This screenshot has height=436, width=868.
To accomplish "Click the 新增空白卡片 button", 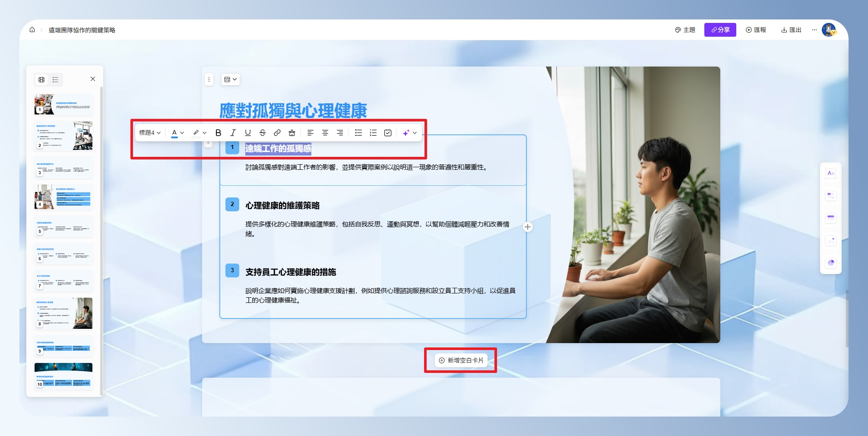I will [x=461, y=360].
